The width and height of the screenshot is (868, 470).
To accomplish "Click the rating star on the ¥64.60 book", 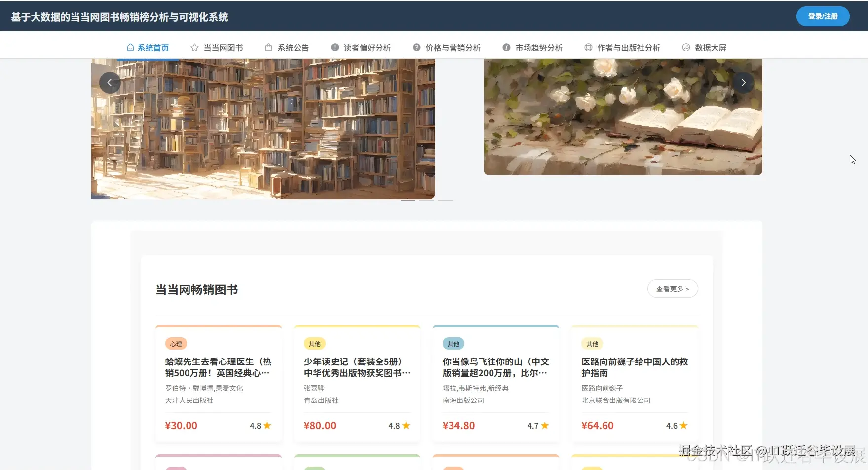I will coord(683,426).
